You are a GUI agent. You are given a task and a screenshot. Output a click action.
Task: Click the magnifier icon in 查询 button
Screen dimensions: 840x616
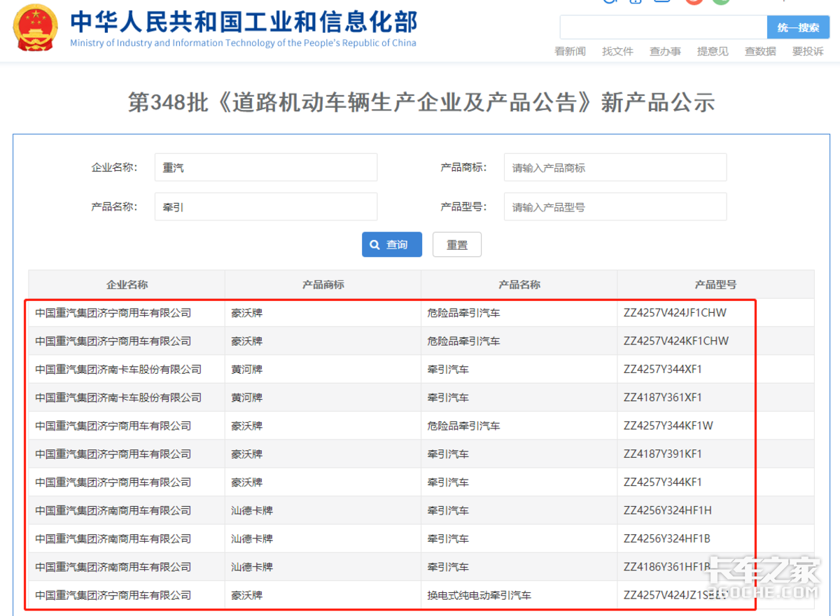375,245
